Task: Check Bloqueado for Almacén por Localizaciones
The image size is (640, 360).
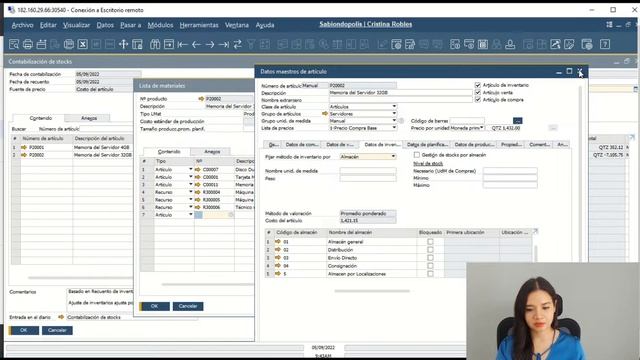Action: [x=430, y=274]
